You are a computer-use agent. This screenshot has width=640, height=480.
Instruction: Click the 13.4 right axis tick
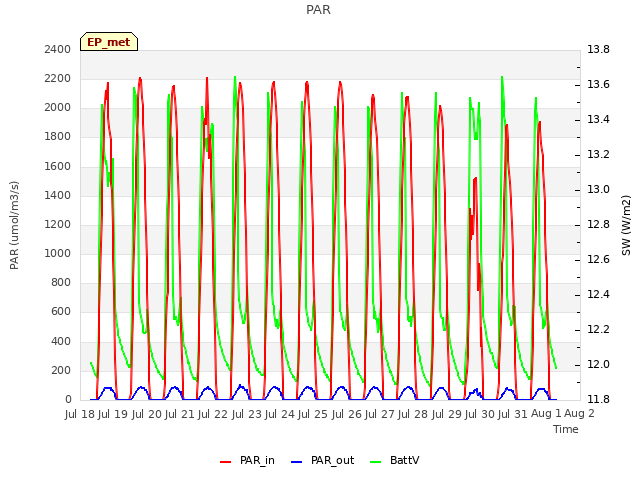(x=598, y=120)
